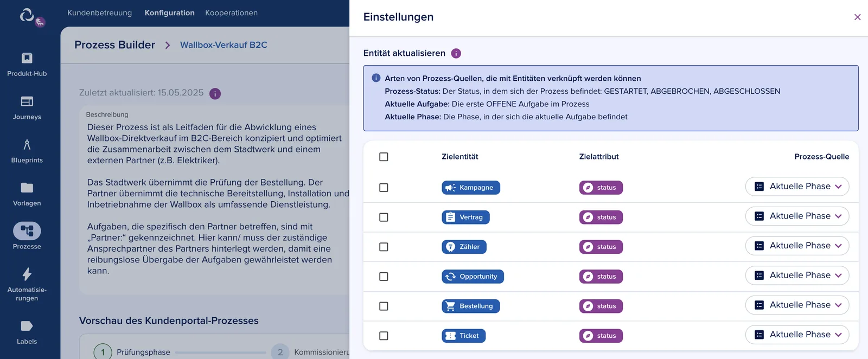Tick the Kampagne row checkbox
The image size is (868, 359).
[x=384, y=188]
